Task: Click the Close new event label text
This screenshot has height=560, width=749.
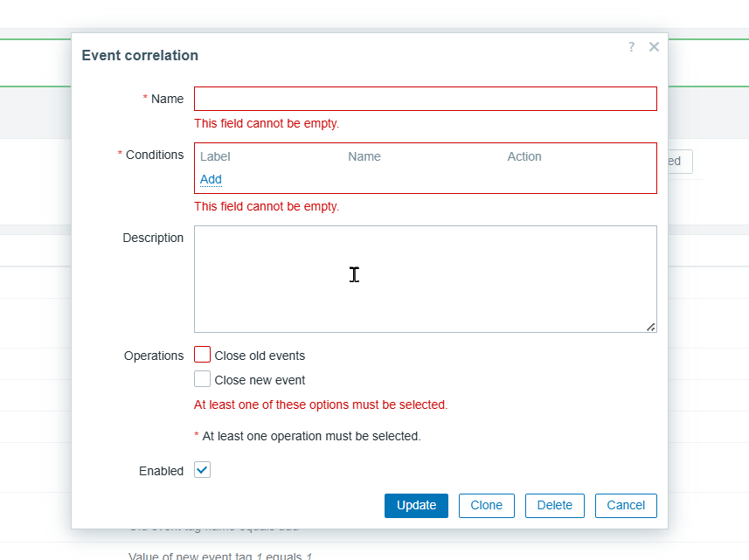Action: pos(260,380)
